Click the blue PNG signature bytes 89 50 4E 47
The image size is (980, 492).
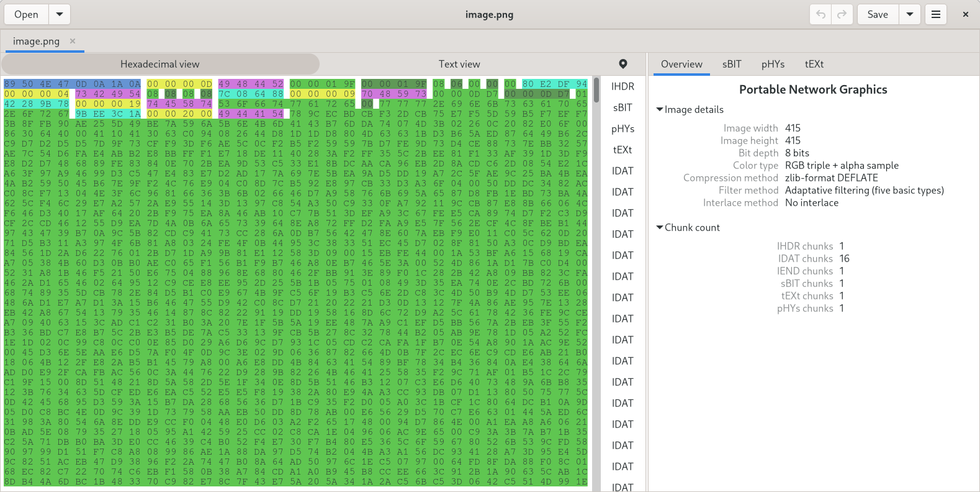coord(37,84)
